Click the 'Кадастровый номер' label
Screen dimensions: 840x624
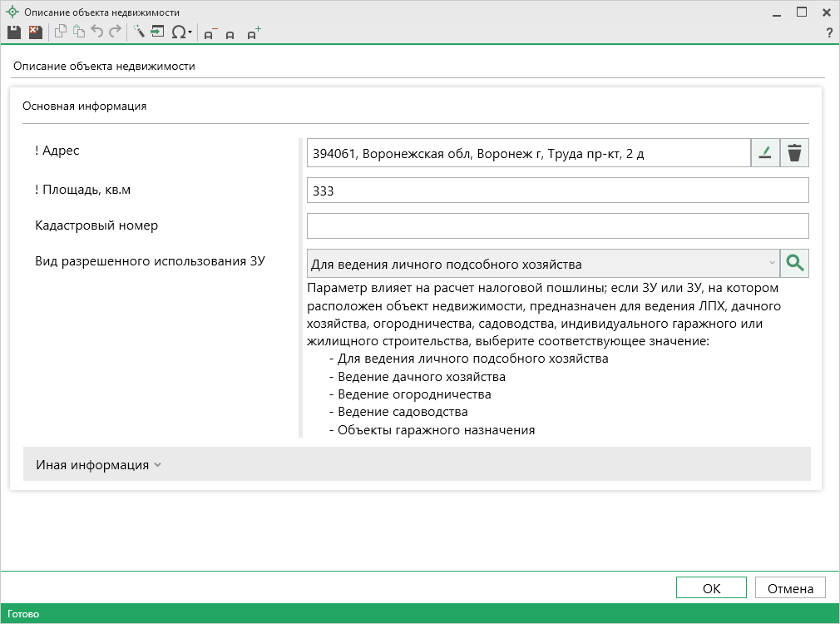[x=96, y=225]
